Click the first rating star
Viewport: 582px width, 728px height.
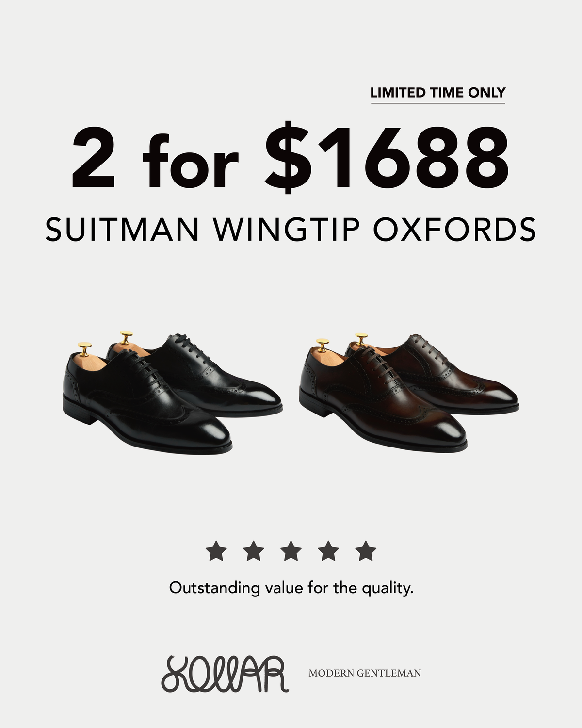pos(216,551)
